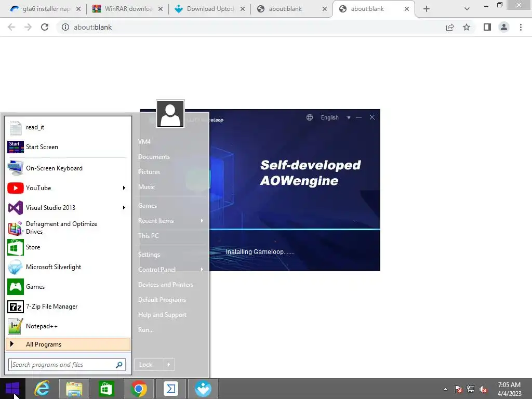Open a new Chrome tab
532x399 pixels.
click(x=427, y=9)
